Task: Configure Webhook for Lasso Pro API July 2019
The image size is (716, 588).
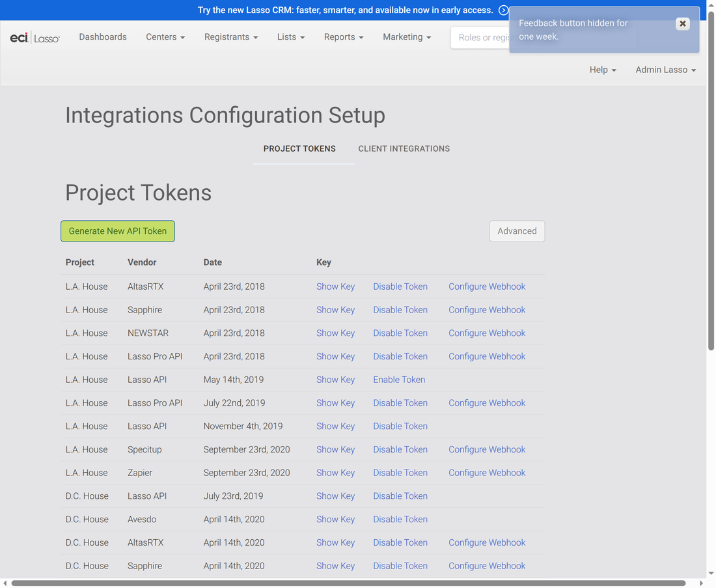Action: [x=487, y=404]
